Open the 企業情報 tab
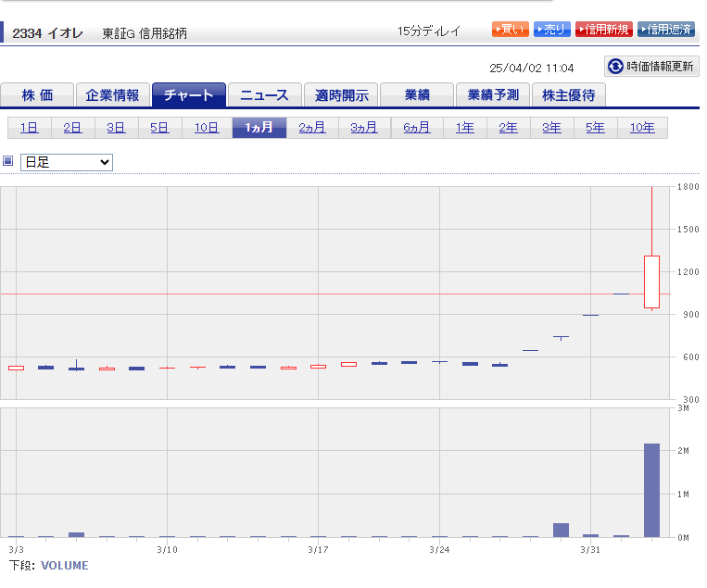Image resolution: width=707 pixels, height=588 pixels. pos(113,95)
